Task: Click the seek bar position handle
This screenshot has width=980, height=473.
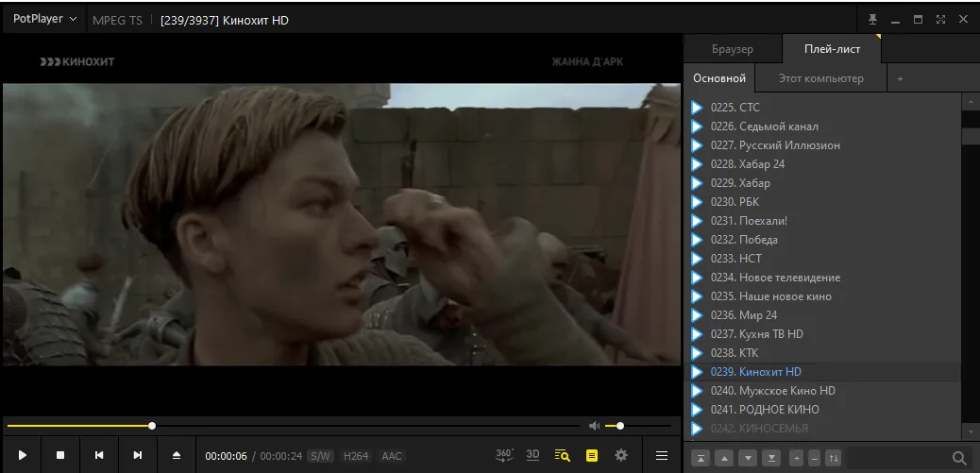Action: click(152, 426)
